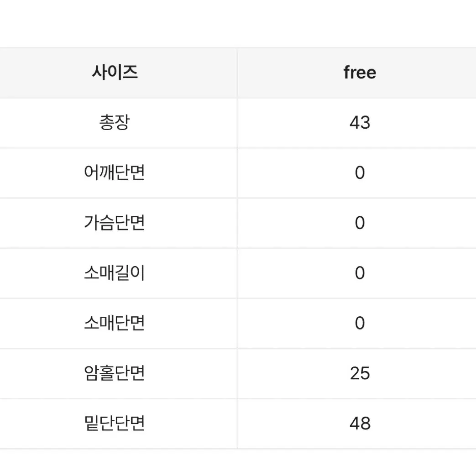Image resolution: width=476 pixels, height=476 pixels.
Task: Click the free column header
Action: point(360,73)
